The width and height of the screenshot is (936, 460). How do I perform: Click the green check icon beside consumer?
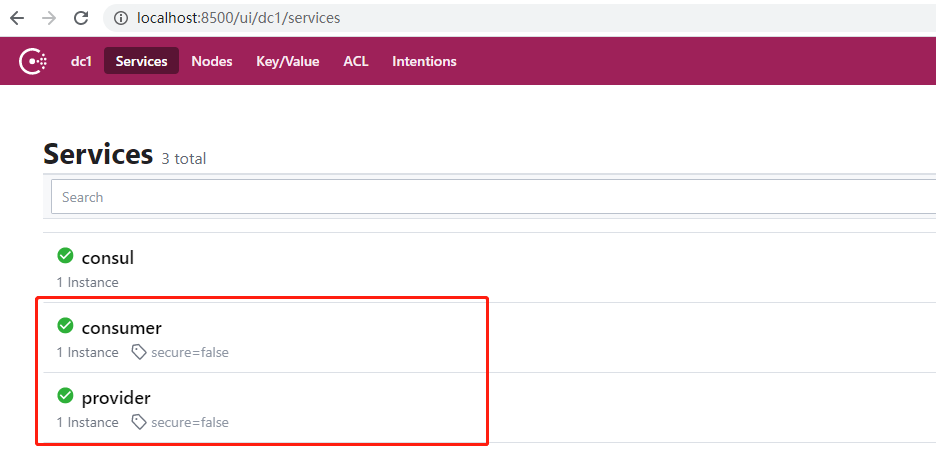(65, 326)
